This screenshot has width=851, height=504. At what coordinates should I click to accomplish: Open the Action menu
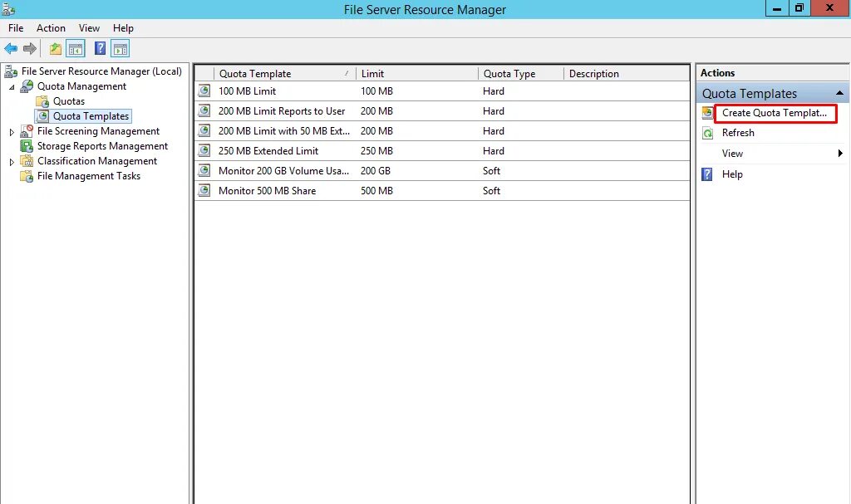[x=51, y=28]
